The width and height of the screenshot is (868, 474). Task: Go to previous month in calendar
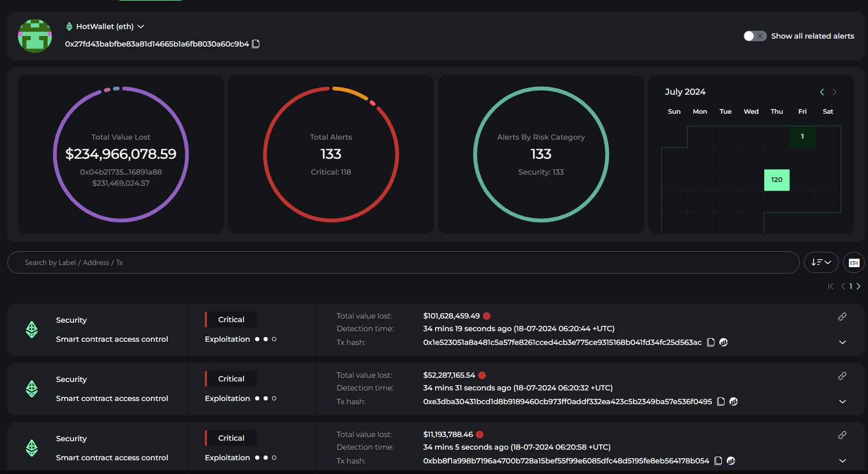[x=822, y=92]
